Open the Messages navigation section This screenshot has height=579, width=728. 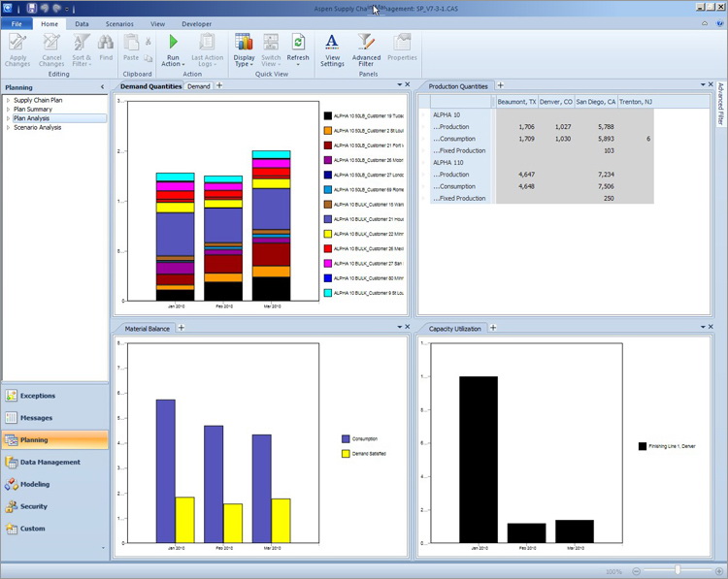point(54,418)
